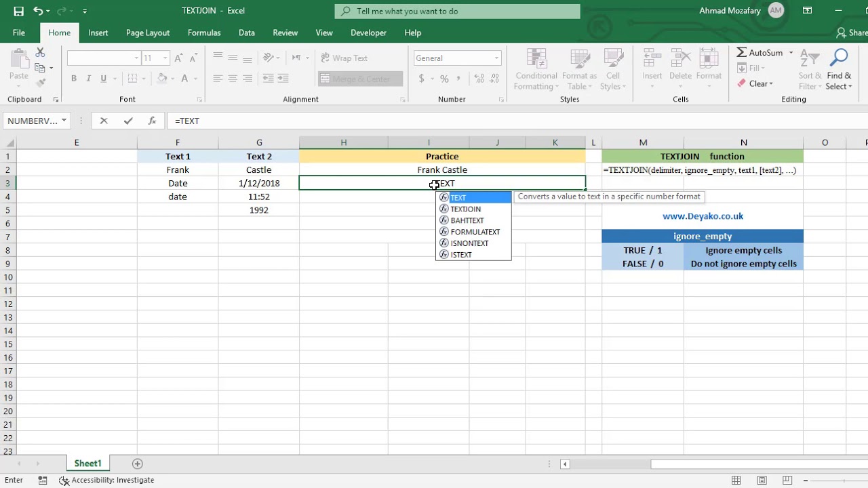This screenshot has width=868, height=488.
Task: Customize the Quick Access Toolbar
Action: (85, 11)
